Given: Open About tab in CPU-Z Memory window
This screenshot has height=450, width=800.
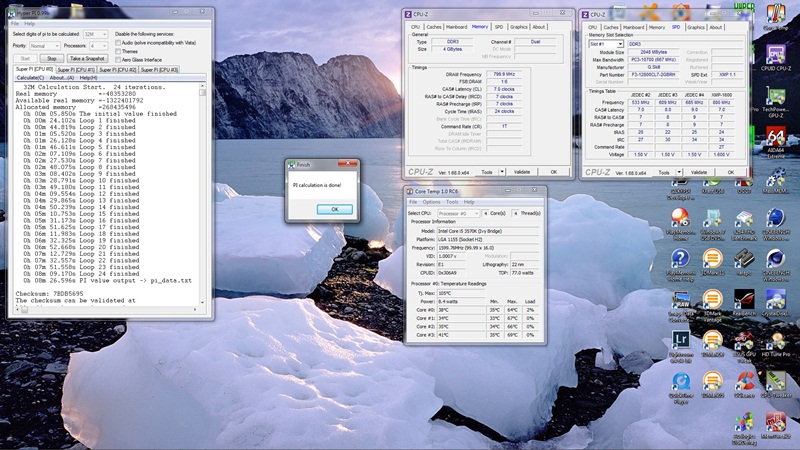Looking at the screenshot, I should [x=539, y=27].
